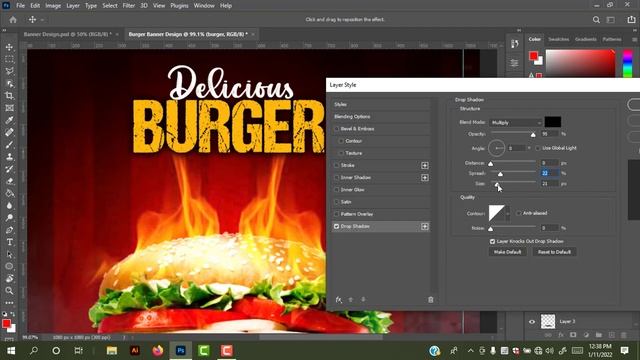
Task: Select the Dodge tool
Action: (x=9, y=218)
